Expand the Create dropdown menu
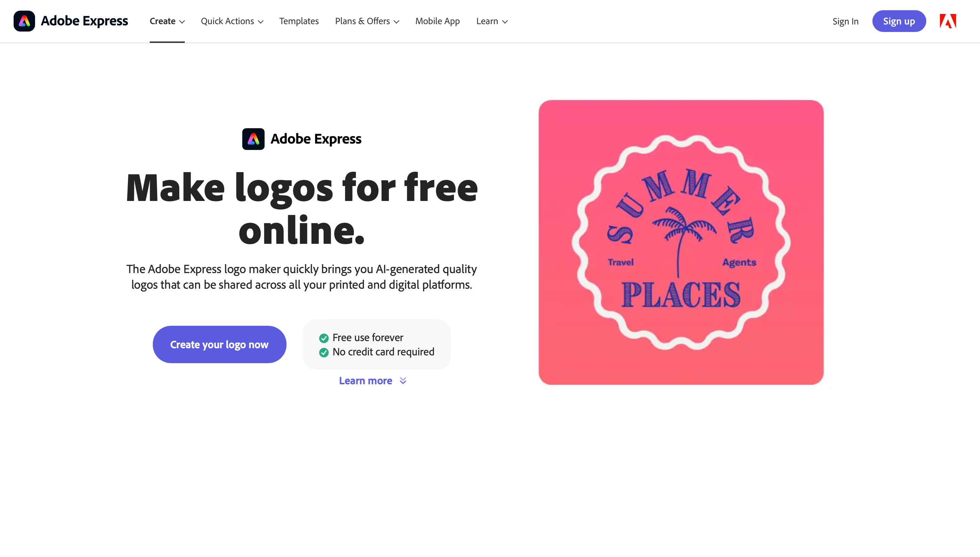The width and height of the screenshot is (980, 557). [167, 21]
